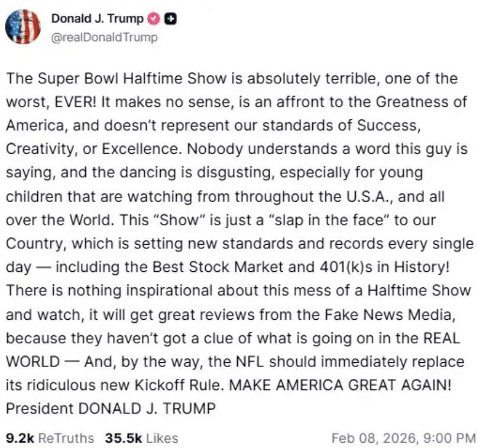Open the @realDonaldTrump handle link
Image resolution: width=486 pixels, height=448 pixels.
click(x=105, y=37)
